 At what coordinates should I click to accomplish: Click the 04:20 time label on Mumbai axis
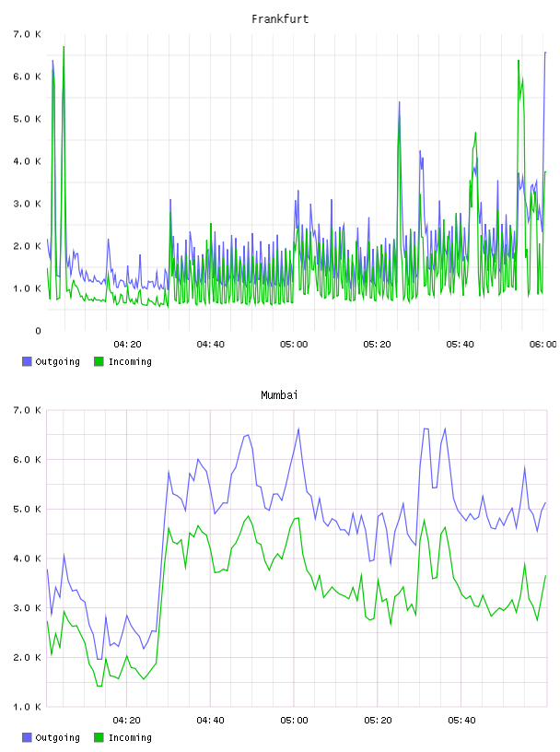tap(127, 721)
